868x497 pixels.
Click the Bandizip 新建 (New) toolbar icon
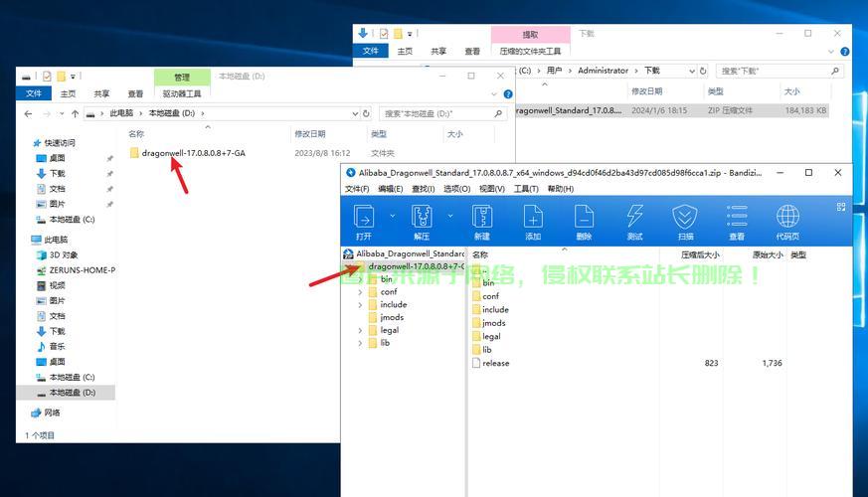point(481,222)
